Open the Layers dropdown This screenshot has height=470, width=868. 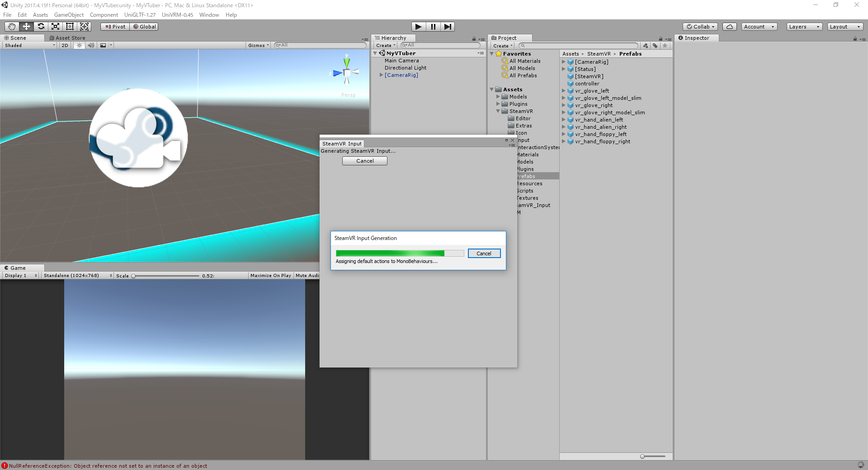point(803,26)
